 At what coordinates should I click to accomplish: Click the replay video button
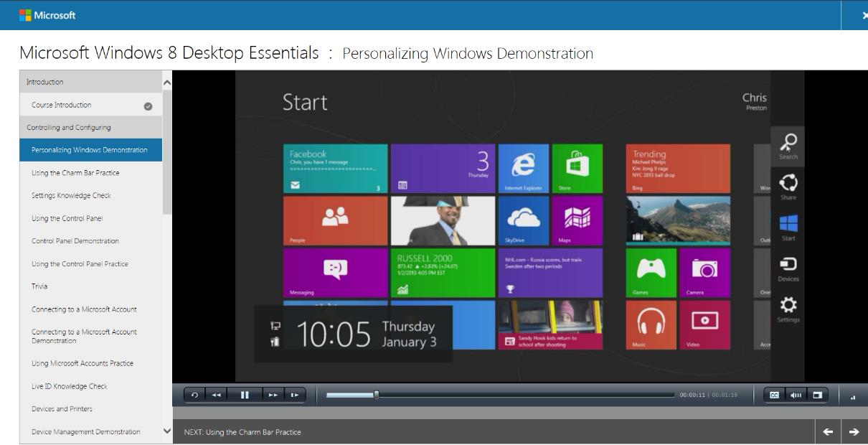195,395
